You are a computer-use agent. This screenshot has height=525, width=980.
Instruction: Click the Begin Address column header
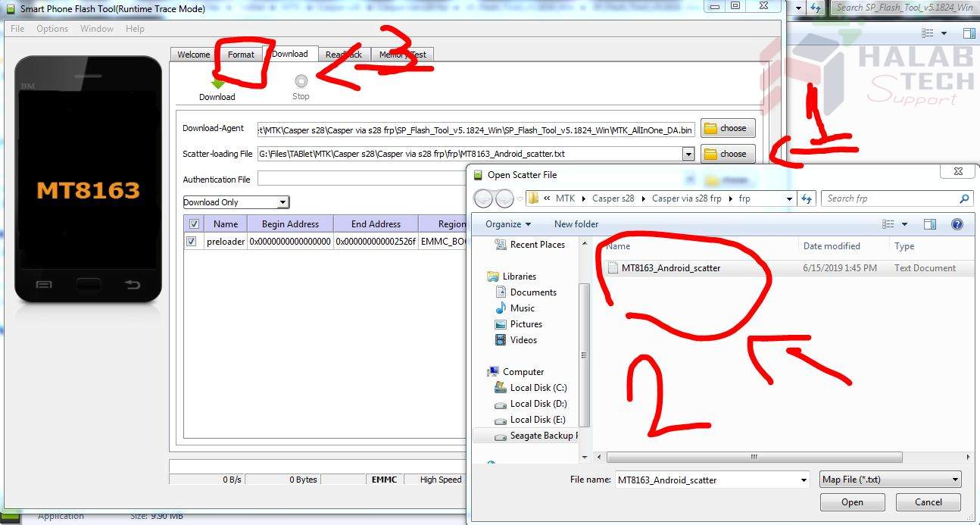[290, 224]
